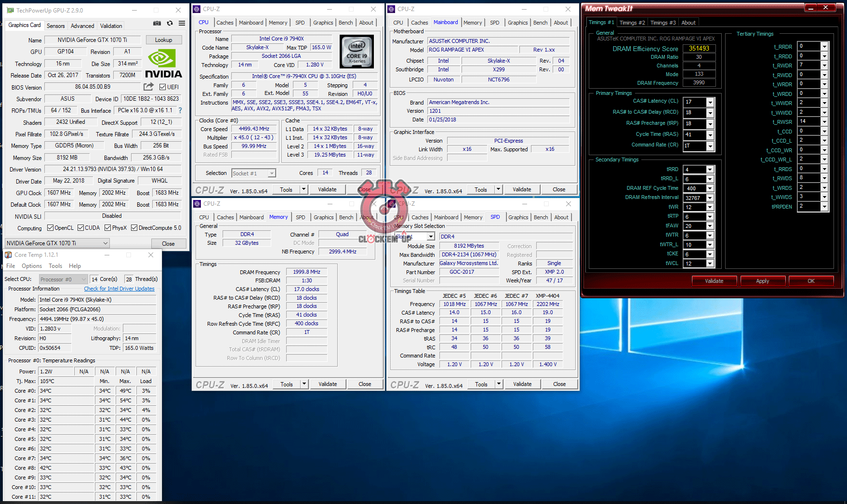The image size is (847, 504).
Task: Click the Apply button in Mem TweakIt
Action: point(763,280)
